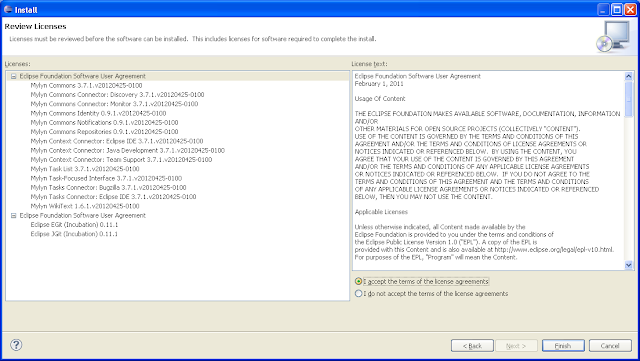This screenshot has width=640, height=361.
Task: Select Mylyn Commons Repositories 0.9.1 entry
Action: [x=104, y=132]
